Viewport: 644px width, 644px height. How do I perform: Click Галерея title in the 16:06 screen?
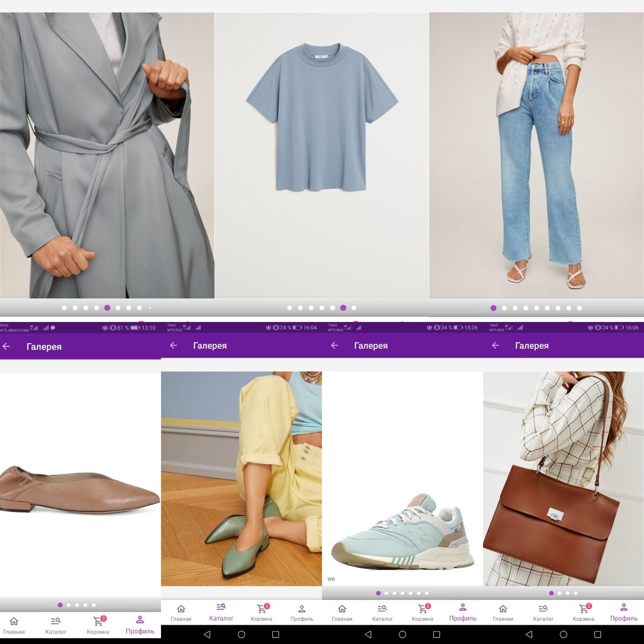pyautogui.click(x=532, y=346)
